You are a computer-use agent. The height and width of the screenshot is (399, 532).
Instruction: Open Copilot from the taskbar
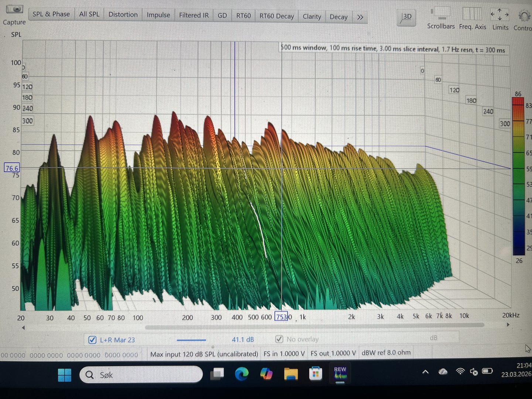click(x=266, y=374)
